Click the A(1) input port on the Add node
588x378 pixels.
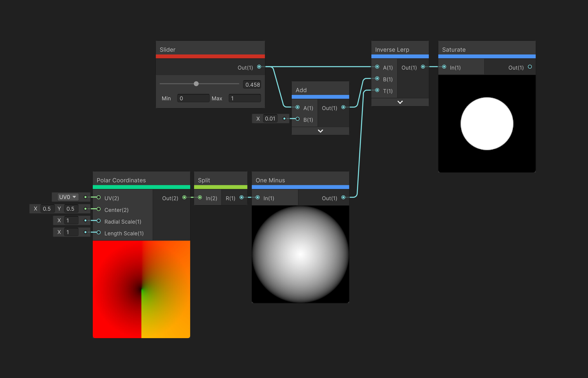pos(297,107)
